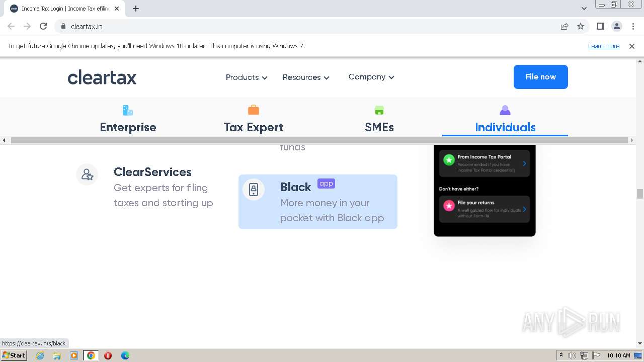This screenshot has height=362, width=644.
Task: Expand the Company dropdown menu
Action: [371, 77]
